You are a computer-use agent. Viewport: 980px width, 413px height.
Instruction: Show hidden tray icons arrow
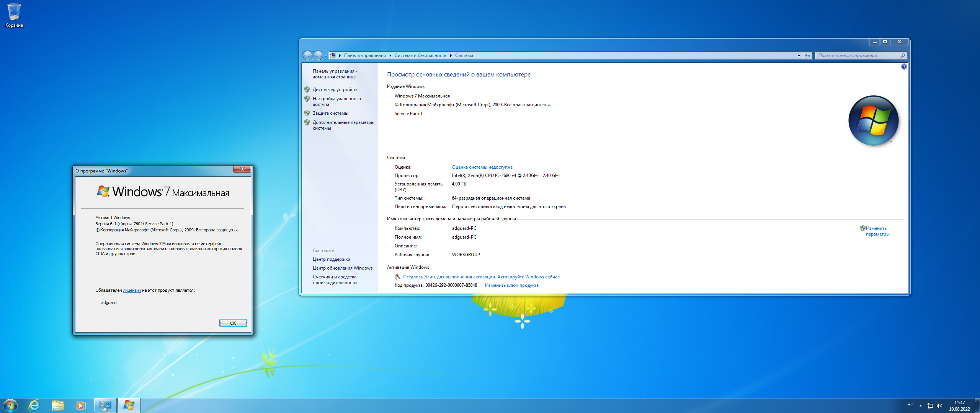921,406
